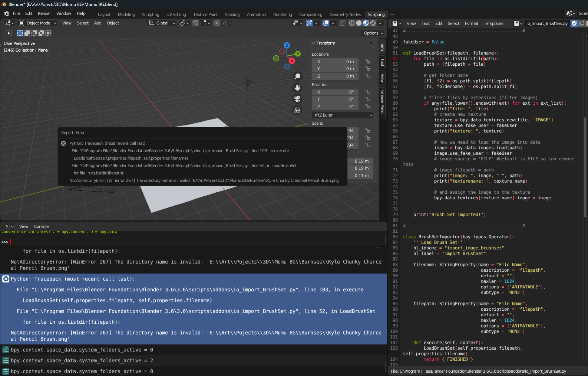This screenshot has height=376, width=588.
Task: Activate the hand pan view icon
Action: pos(297,88)
